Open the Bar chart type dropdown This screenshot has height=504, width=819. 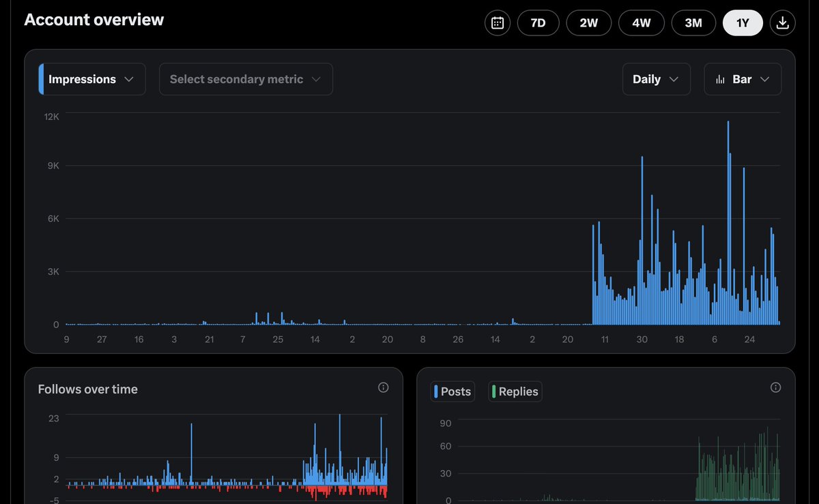coord(743,79)
